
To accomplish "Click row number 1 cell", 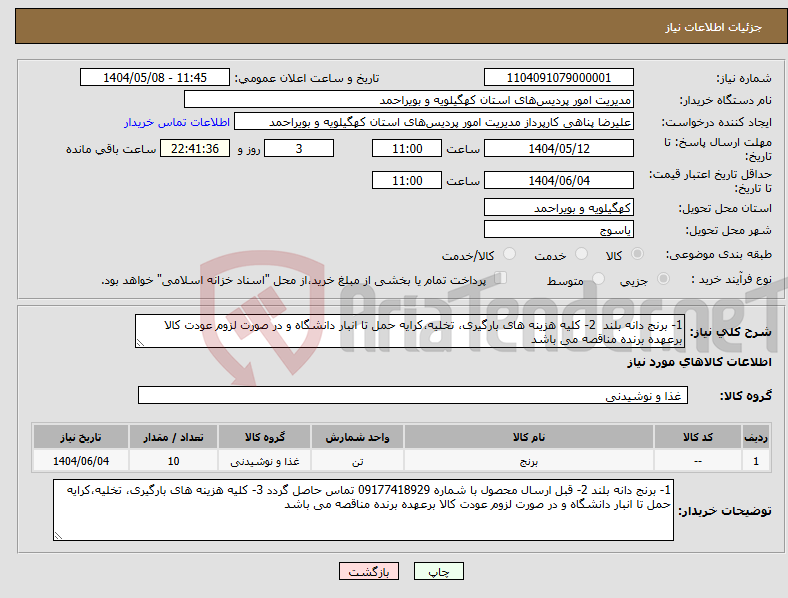I will click(756, 461).
